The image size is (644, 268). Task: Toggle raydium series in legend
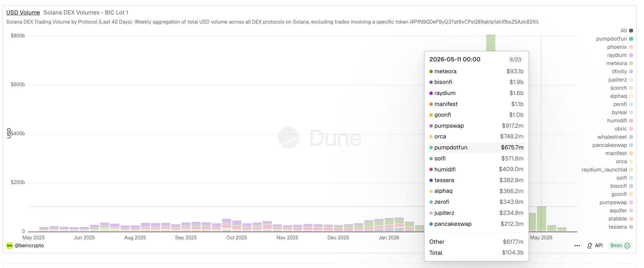pyautogui.click(x=620, y=55)
